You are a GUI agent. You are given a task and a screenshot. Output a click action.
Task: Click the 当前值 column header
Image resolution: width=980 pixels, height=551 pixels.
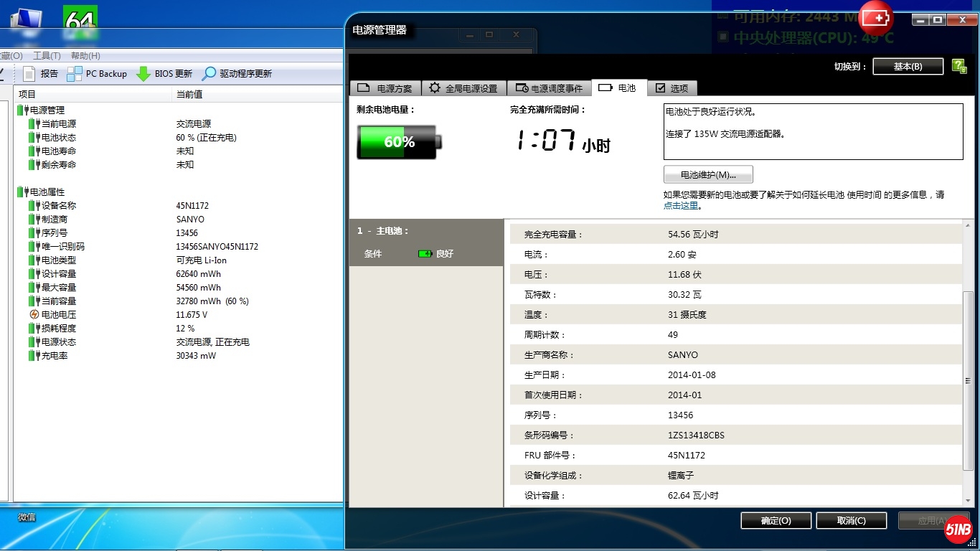click(x=189, y=94)
